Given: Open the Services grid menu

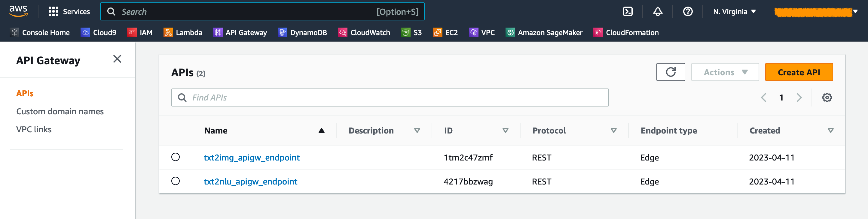Looking at the screenshot, I should pyautogui.click(x=69, y=12).
